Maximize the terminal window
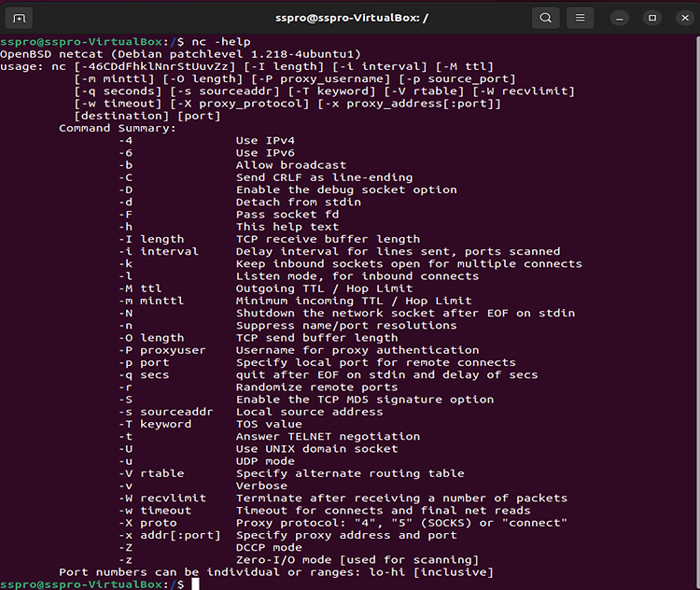 click(652, 19)
